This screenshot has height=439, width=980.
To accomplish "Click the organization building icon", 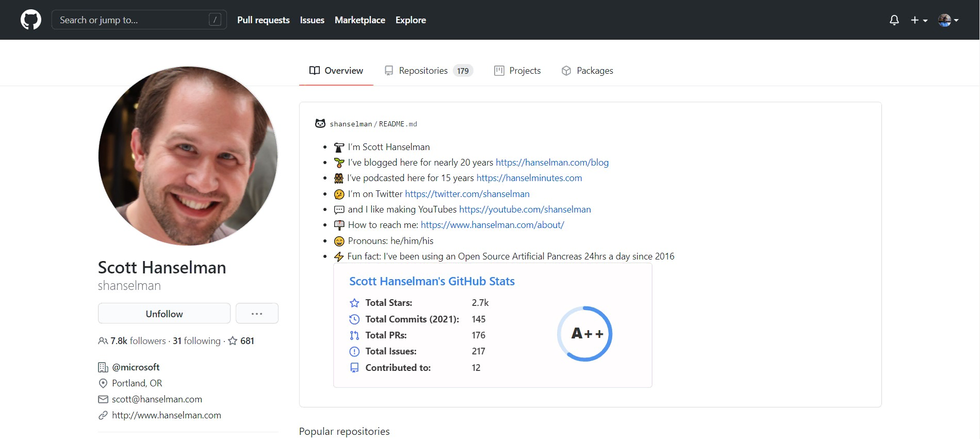I will 103,367.
